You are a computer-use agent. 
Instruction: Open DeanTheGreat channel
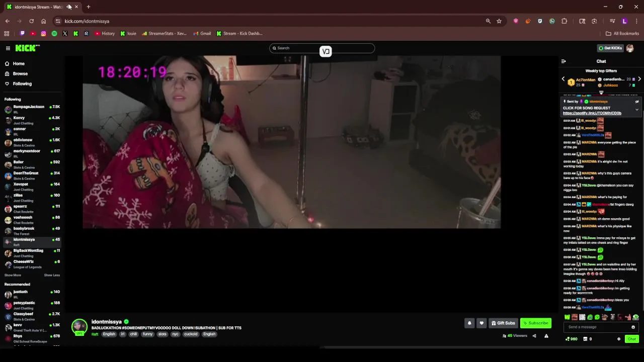(x=32, y=175)
